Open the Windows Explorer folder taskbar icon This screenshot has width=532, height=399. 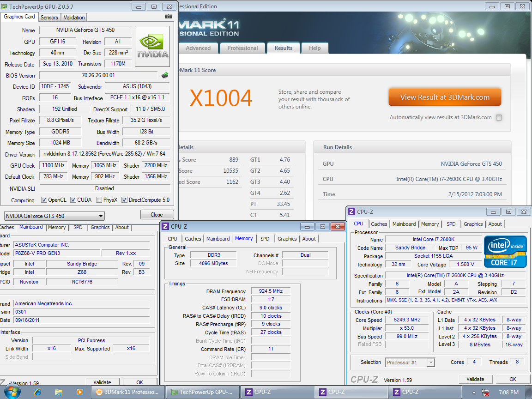click(x=59, y=392)
